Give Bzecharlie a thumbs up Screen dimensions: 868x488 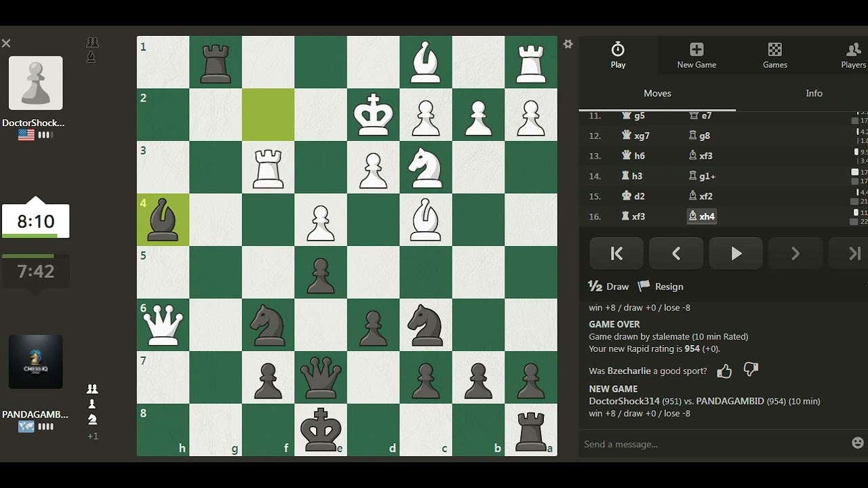pos(724,370)
